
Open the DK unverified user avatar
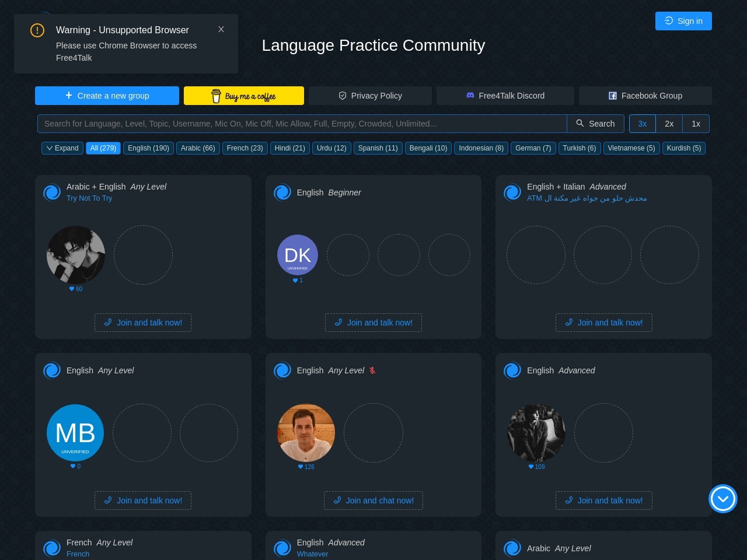(298, 255)
